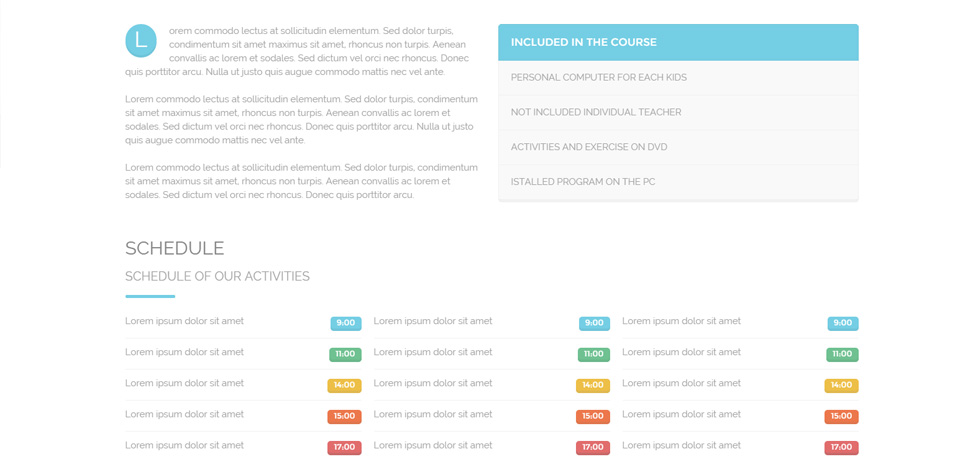Click the blue underline below schedule subtitle
980x471 pixels.
pyautogui.click(x=150, y=296)
